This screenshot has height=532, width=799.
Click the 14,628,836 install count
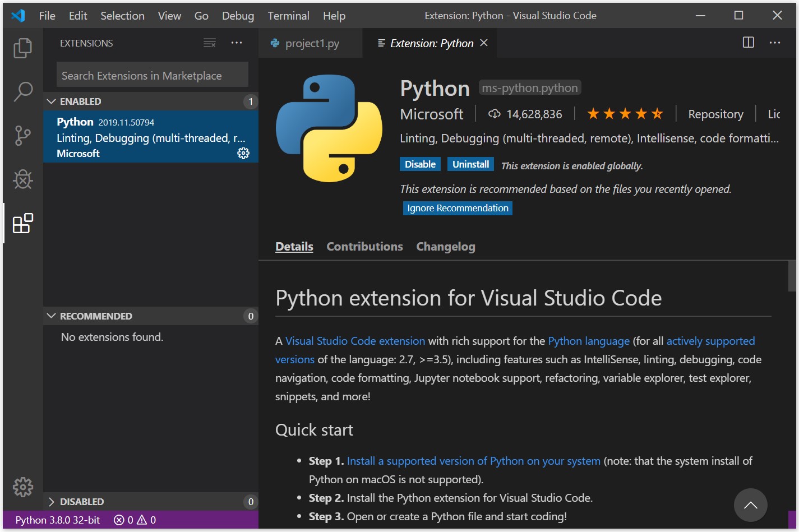click(534, 114)
